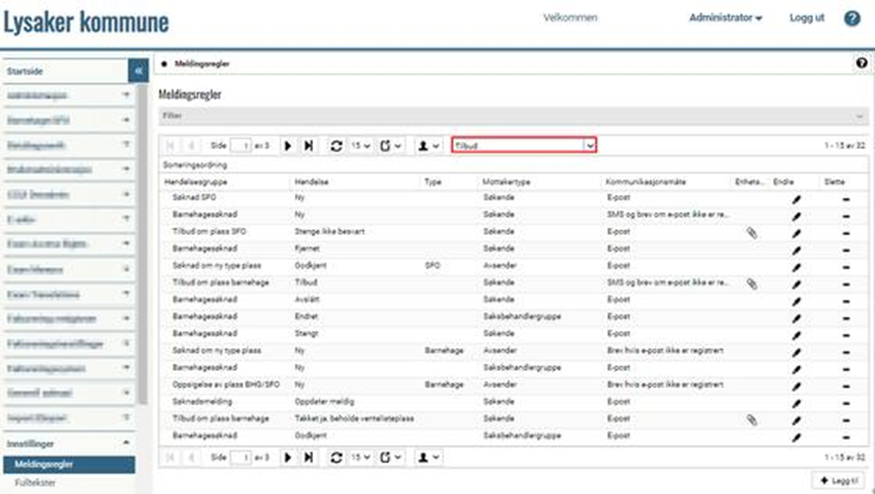Click the page number input field
Viewport: 875px width, 494px height.
pyautogui.click(x=241, y=146)
